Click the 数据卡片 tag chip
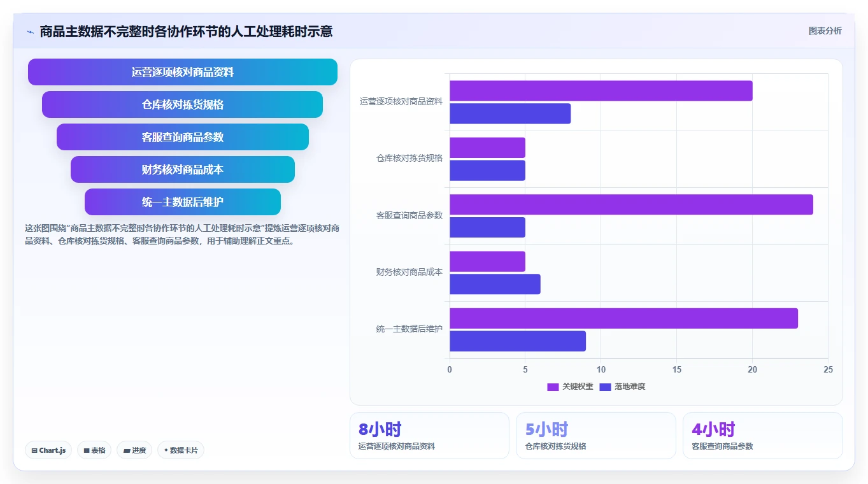Screen dimensions: 868x484 click(181, 450)
